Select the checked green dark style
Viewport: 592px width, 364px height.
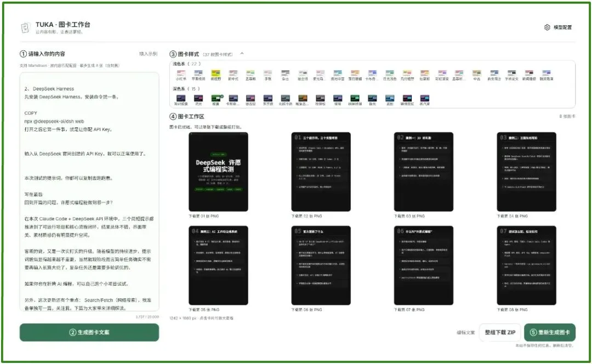click(215, 100)
